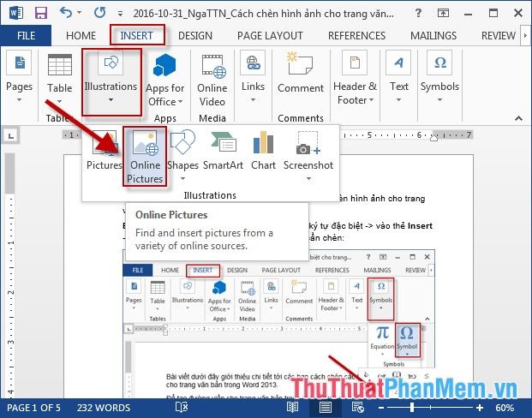Save the document with the floppy icon
The image size is (532, 418).
(41, 13)
